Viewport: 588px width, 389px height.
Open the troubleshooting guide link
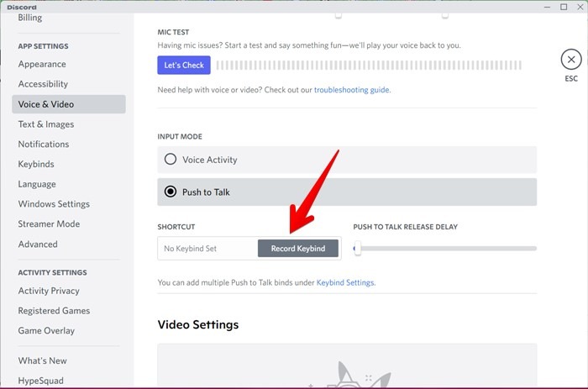click(x=352, y=90)
